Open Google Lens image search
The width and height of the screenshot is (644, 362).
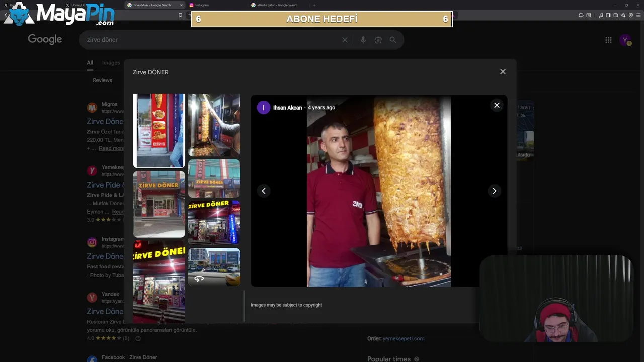tap(378, 40)
